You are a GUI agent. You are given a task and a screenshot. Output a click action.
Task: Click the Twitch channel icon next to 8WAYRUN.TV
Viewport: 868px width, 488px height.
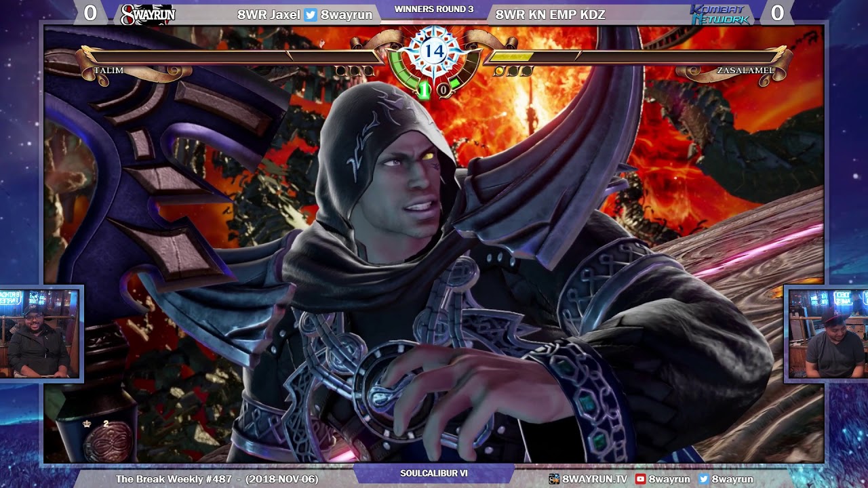pyautogui.click(x=554, y=479)
